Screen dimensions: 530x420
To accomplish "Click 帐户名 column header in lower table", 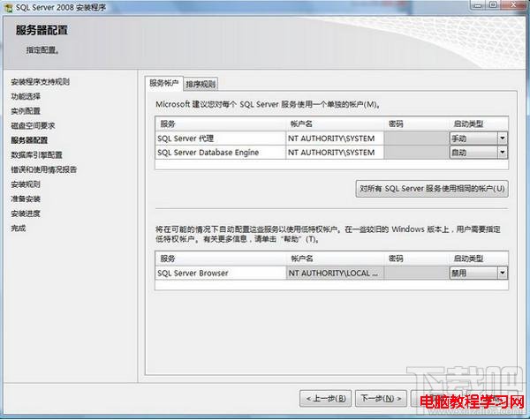I will click(335, 259).
